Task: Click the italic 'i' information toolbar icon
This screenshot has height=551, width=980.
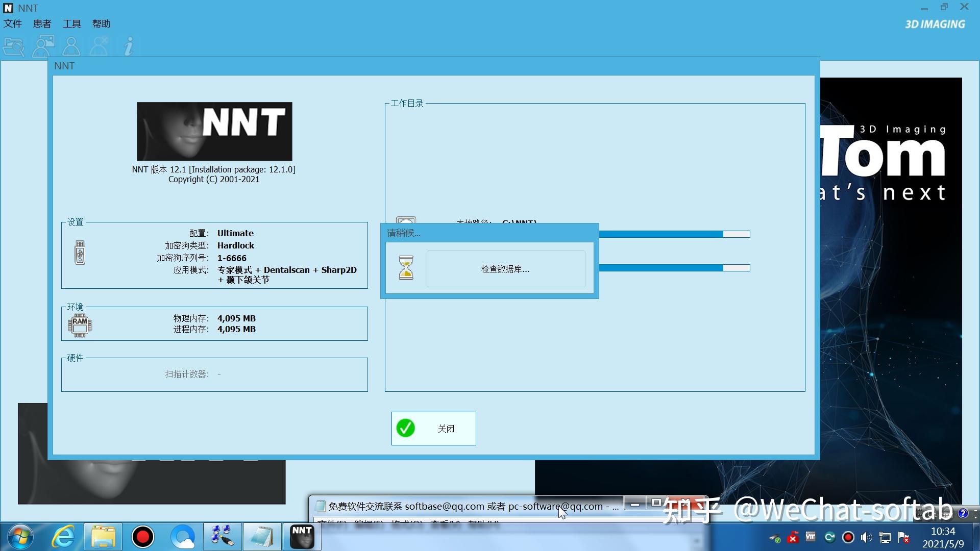Action: (129, 46)
